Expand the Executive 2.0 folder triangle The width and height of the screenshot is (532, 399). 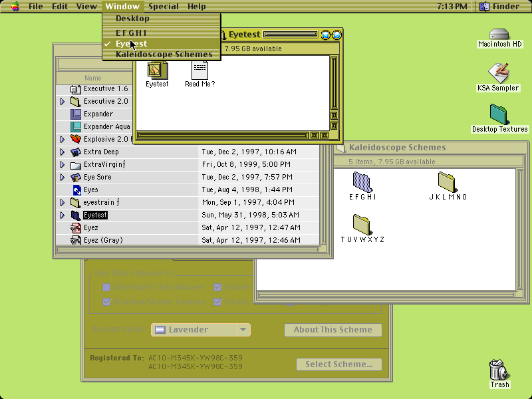[63, 102]
